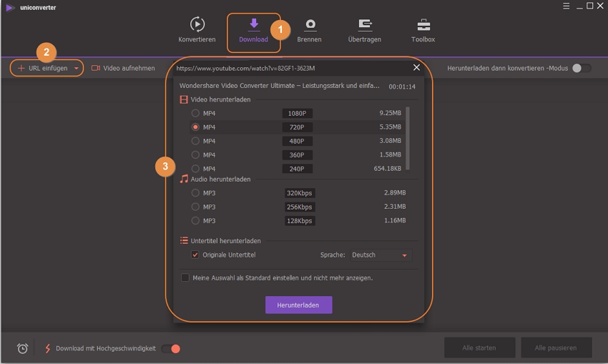This screenshot has width=608, height=364.
Task: Click the 320Kbps bitrate label
Action: (x=299, y=192)
